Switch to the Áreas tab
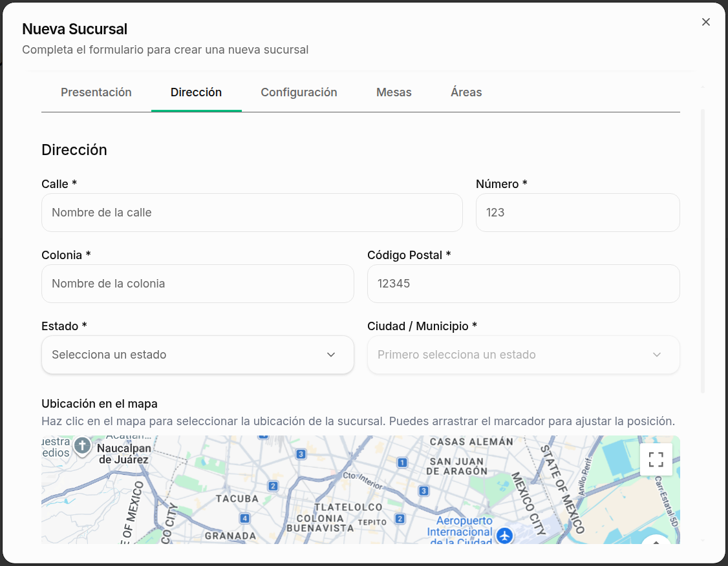Screen dimensions: 728x566 point(466,92)
